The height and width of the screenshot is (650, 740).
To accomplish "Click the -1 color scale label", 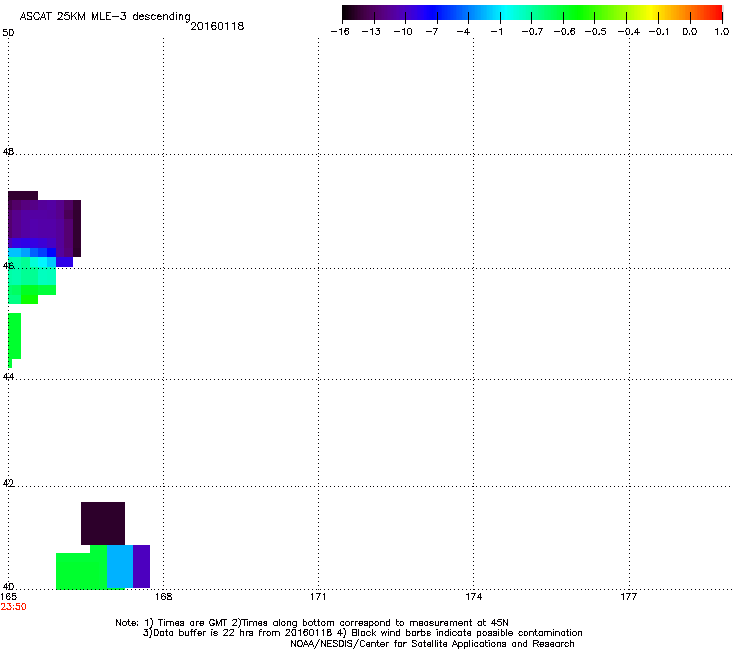I will click(x=496, y=32).
